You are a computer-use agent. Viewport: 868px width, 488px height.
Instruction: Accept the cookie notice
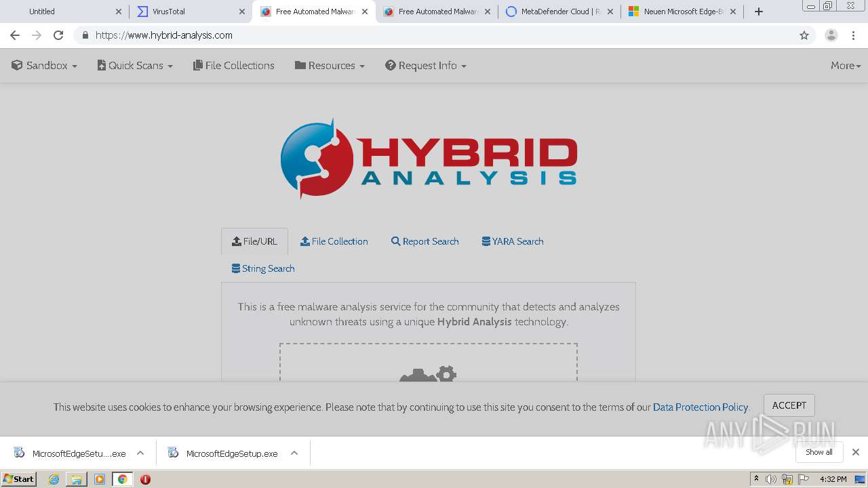click(789, 405)
